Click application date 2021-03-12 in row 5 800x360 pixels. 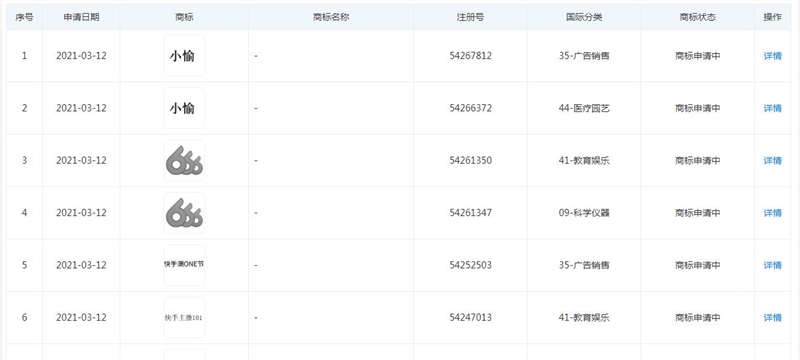81,265
